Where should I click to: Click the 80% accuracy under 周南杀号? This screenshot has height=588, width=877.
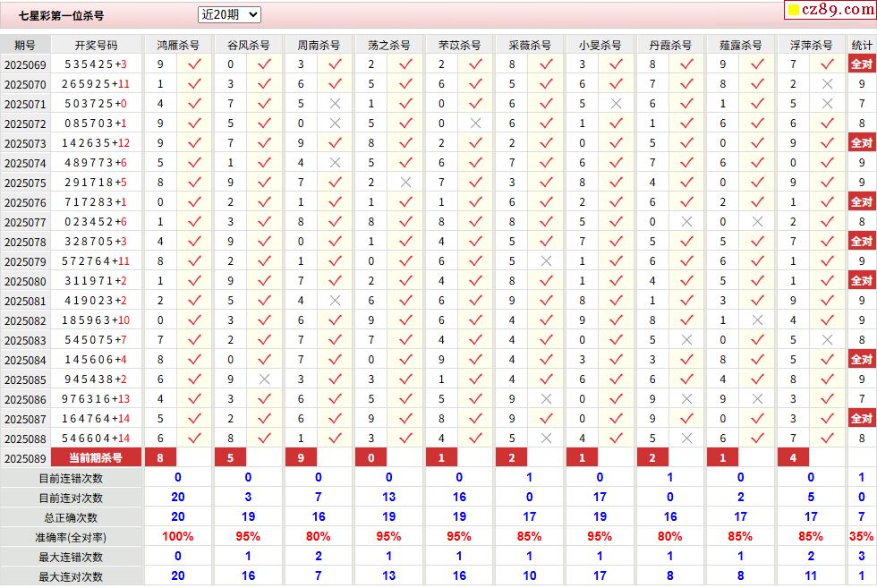point(319,536)
